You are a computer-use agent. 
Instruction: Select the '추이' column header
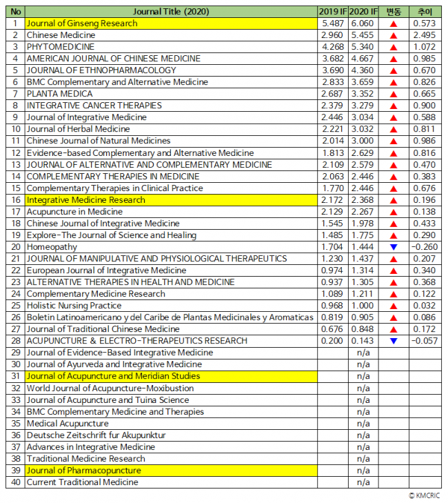(425, 12)
